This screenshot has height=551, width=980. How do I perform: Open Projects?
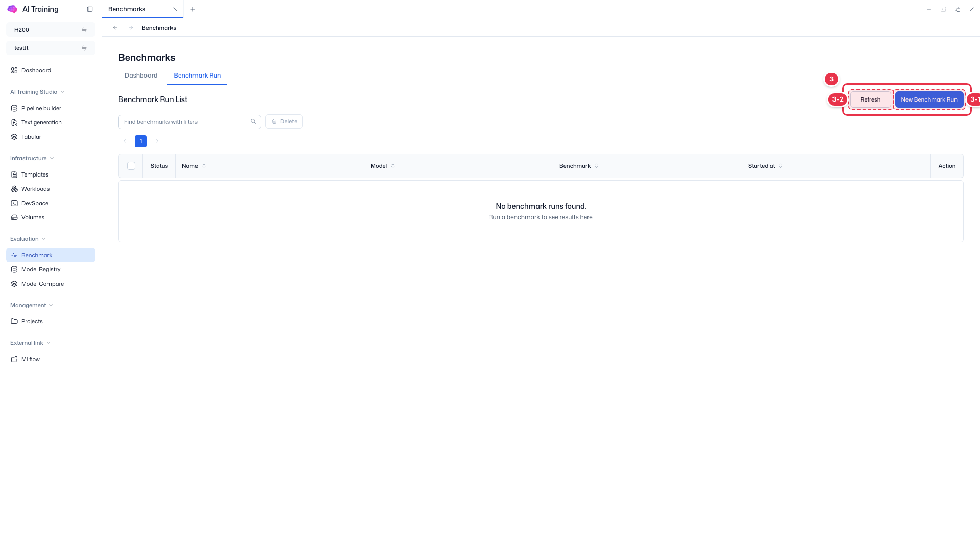pyautogui.click(x=51, y=321)
